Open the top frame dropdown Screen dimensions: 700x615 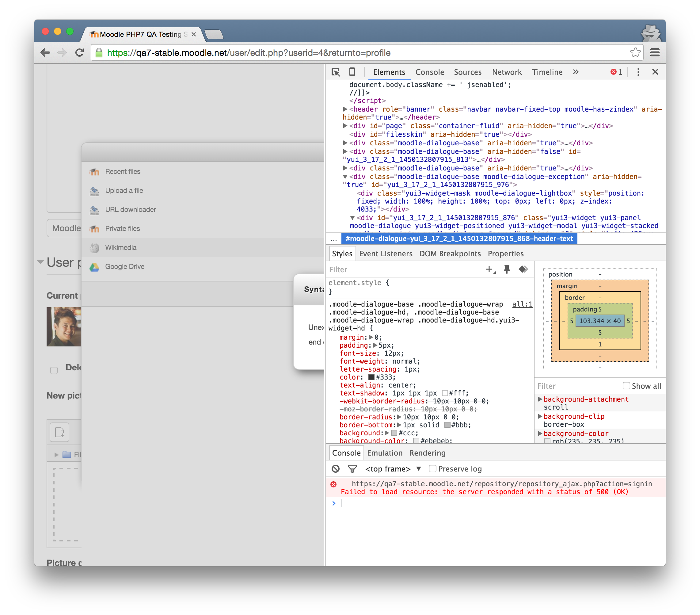(393, 469)
